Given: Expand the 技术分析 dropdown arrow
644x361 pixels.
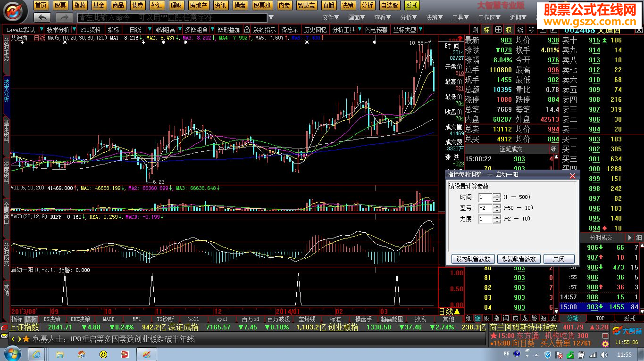Looking at the screenshot, I should point(75,30).
